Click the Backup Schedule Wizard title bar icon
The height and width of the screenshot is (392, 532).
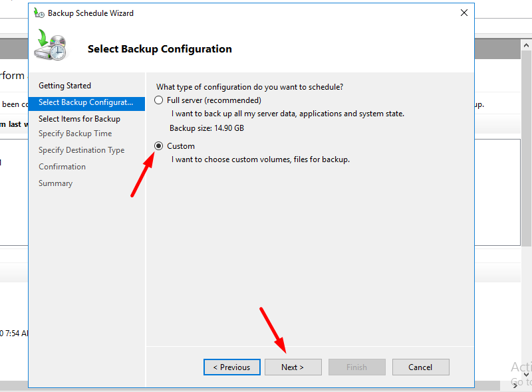point(39,13)
